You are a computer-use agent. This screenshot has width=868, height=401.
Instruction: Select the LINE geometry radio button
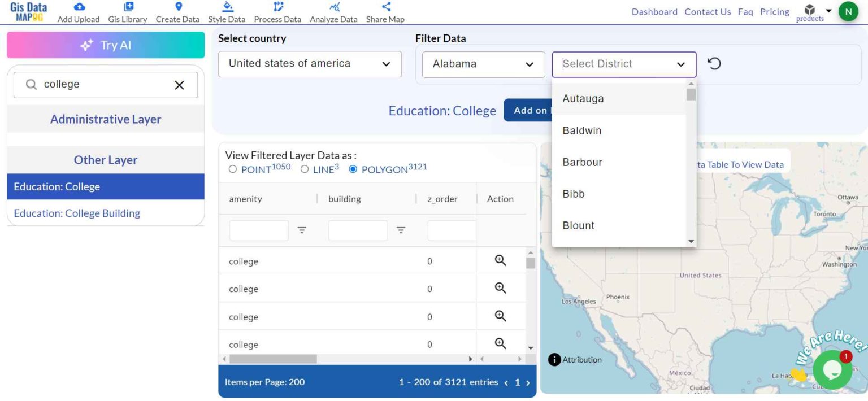coord(305,169)
